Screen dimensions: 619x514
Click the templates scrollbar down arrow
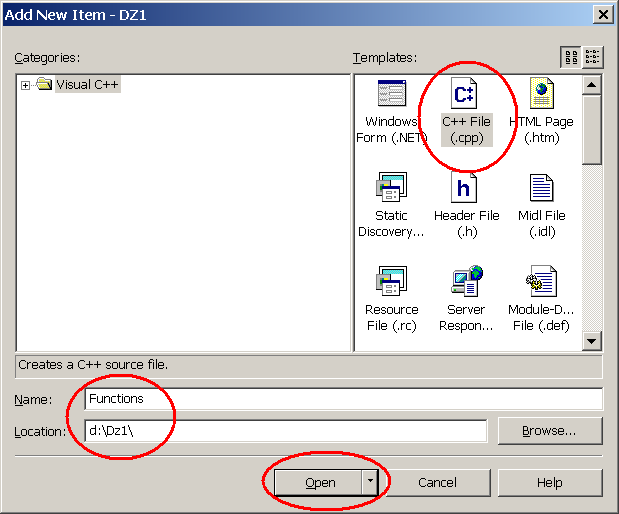(591, 341)
